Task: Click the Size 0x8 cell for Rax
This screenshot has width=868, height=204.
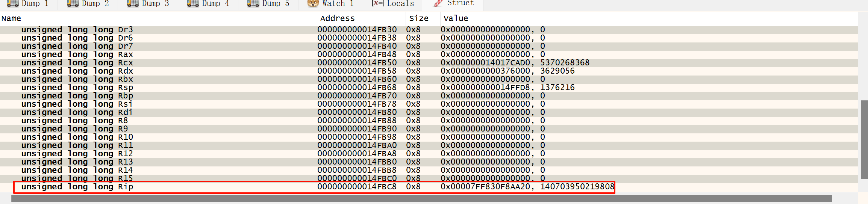Action: (x=413, y=54)
